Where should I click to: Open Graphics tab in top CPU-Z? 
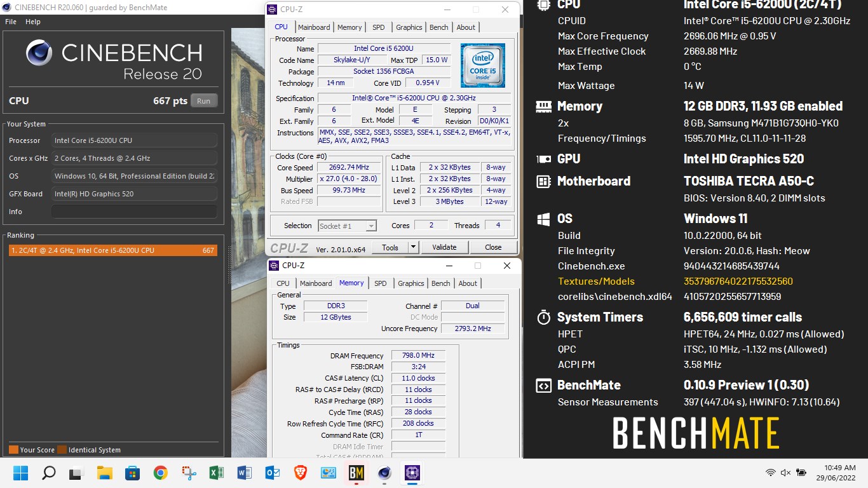click(409, 27)
